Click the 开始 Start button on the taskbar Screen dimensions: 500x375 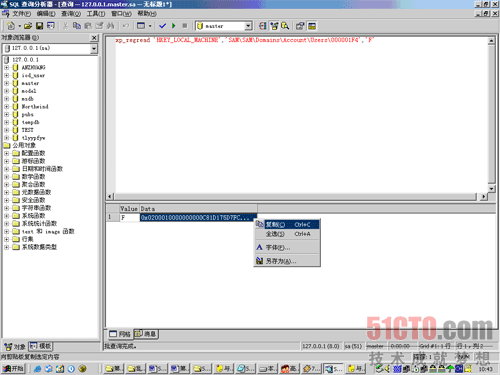pos(14,368)
